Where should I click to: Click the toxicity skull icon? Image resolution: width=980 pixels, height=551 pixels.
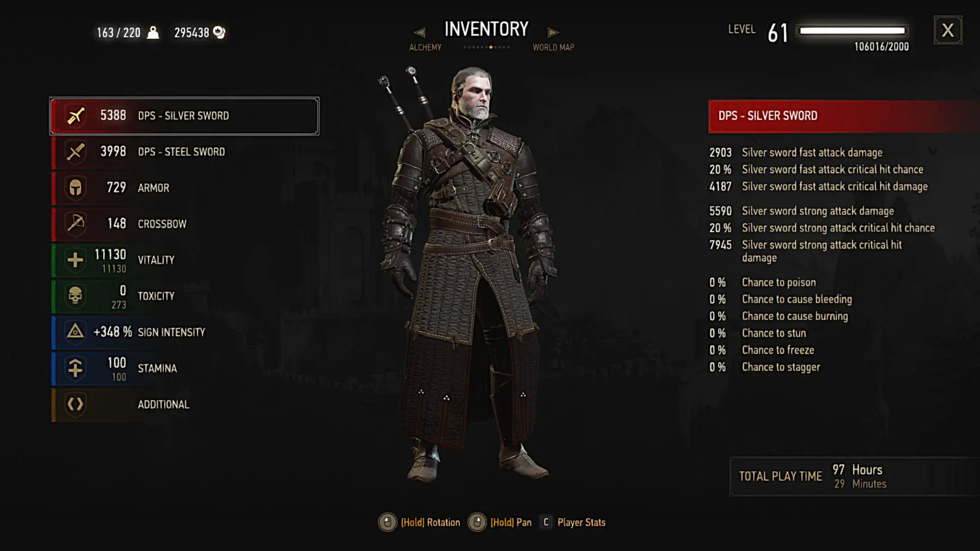click(76, 296)
